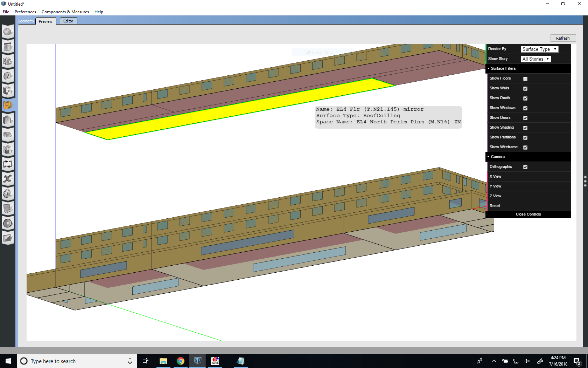
Task: Start the Run Simulation play icon
Action: (8, 223)
